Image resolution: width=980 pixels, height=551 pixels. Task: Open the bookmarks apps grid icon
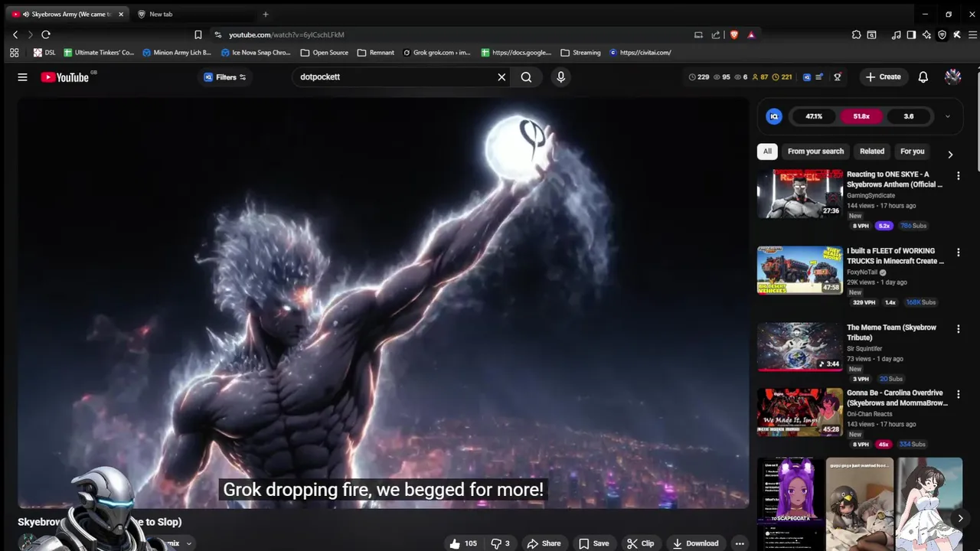click(14, 53)
